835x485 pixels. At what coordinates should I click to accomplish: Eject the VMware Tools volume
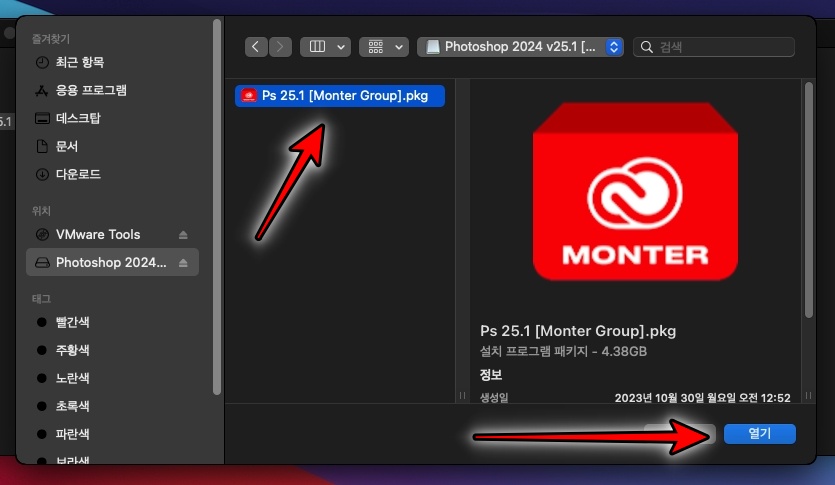pos(183,235)
